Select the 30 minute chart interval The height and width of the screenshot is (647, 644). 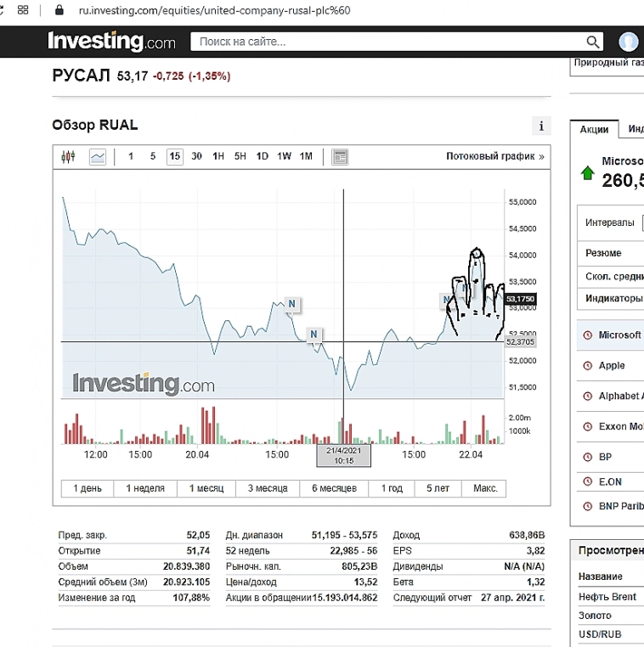click(196, 156)
